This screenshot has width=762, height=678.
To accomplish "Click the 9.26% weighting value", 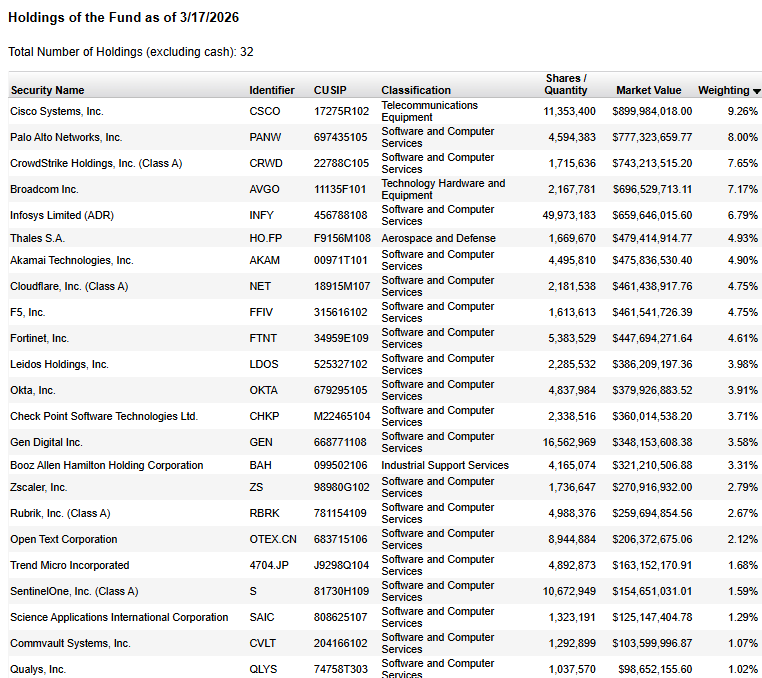I will [x=742, y=111].
